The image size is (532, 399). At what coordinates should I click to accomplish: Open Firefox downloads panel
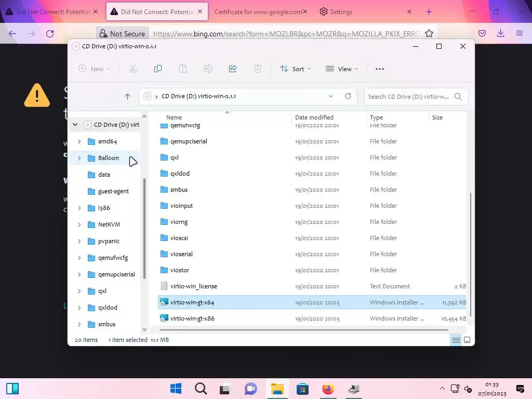click(500, 33)
